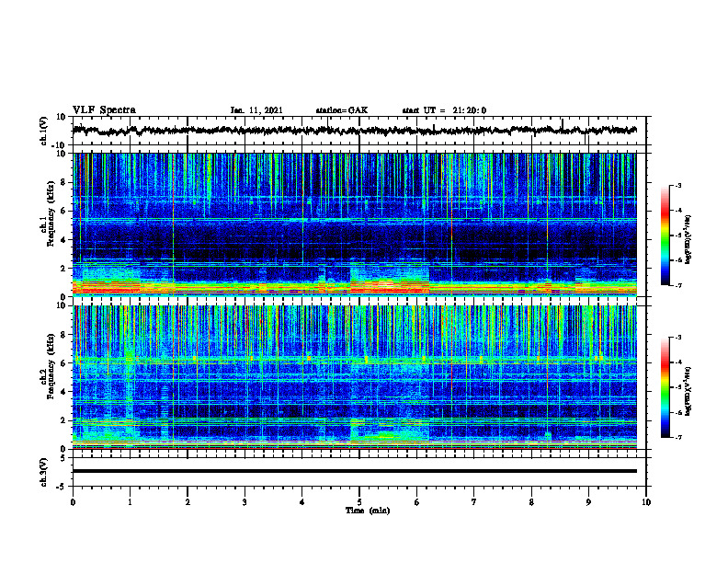
Task: Click the ch.1 voltage waveform trace
Action: coord(355,131)
